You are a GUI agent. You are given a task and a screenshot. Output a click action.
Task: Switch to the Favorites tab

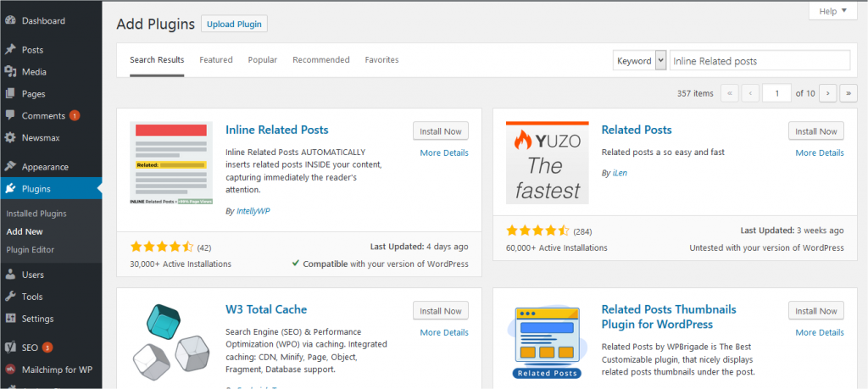381,60
